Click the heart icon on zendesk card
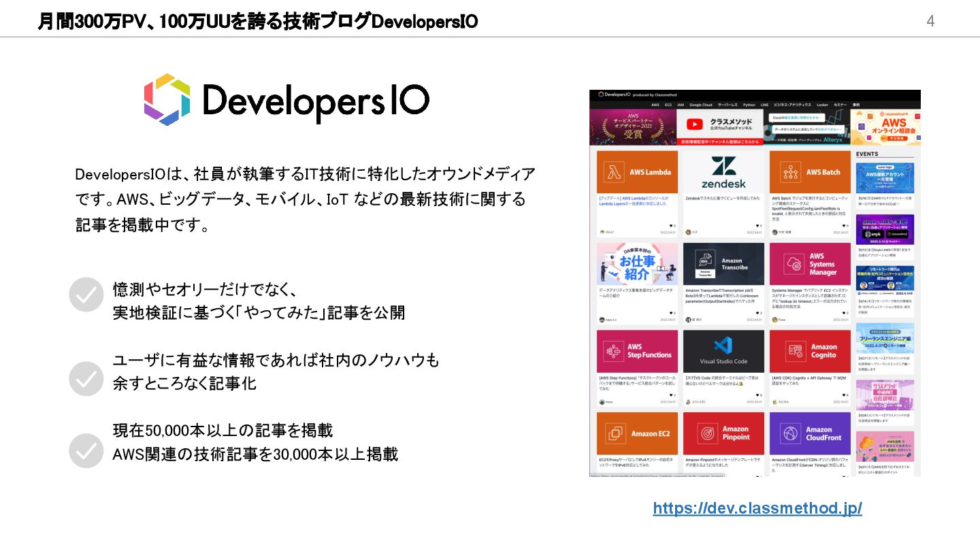The height and width of the screenshot is (551, 980). point(757,225)
